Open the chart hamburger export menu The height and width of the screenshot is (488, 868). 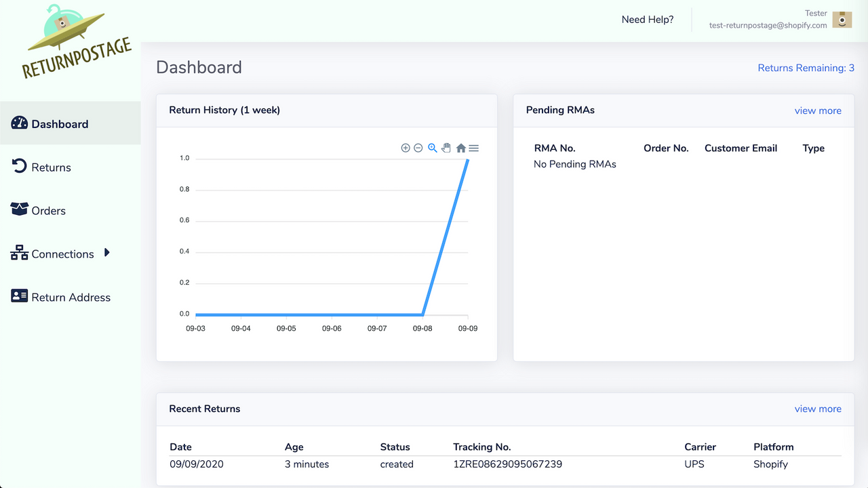pos(473,148)
